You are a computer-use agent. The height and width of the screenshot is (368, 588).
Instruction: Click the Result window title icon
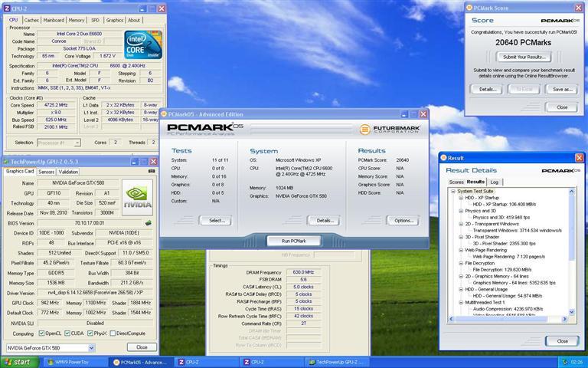click(x=443, y=158)
